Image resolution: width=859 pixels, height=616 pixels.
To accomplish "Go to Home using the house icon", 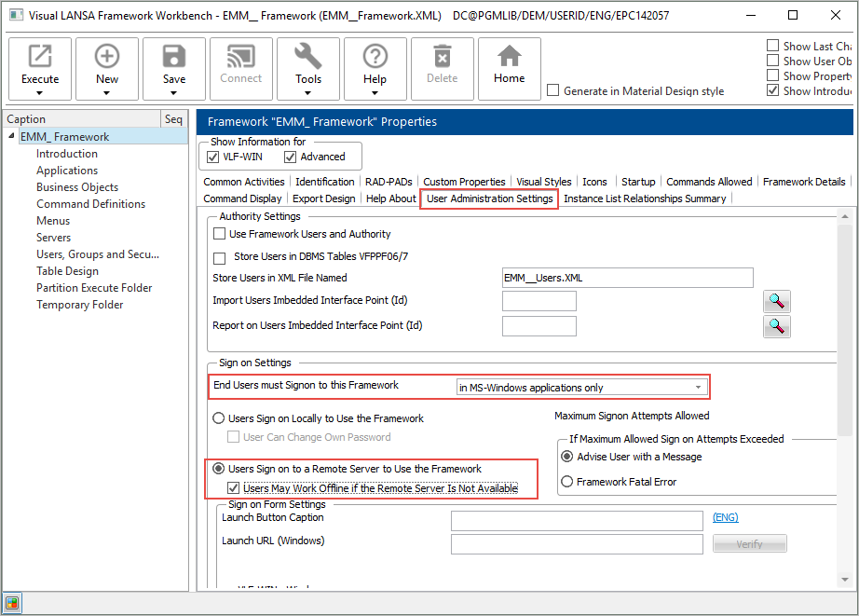I will point(509,58).
